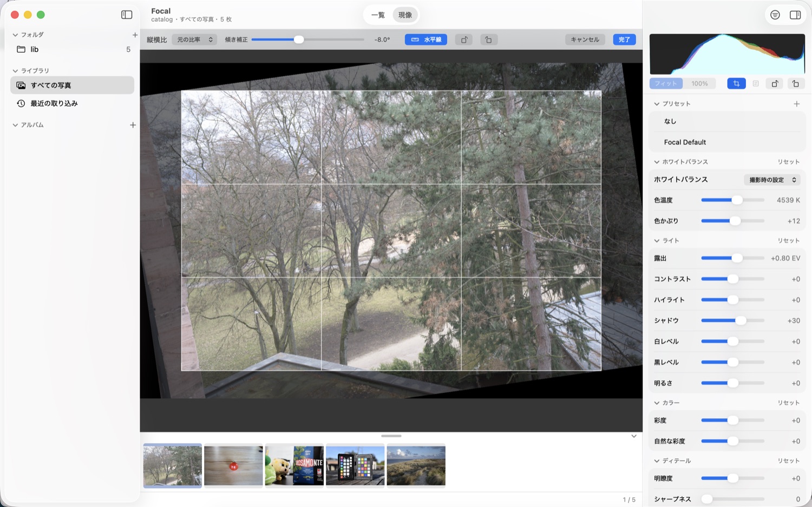The height and width of the screenshot is (507, 812).
Task: Collapse the カラー section
Action: pyautogui.click(x=657, y=403)
